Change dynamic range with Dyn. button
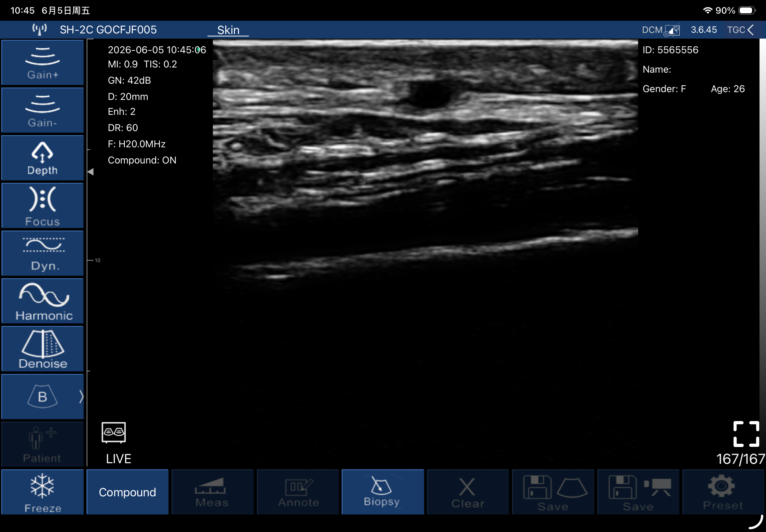The height and width of the screenshot is (532, 766). click(42, 253)
